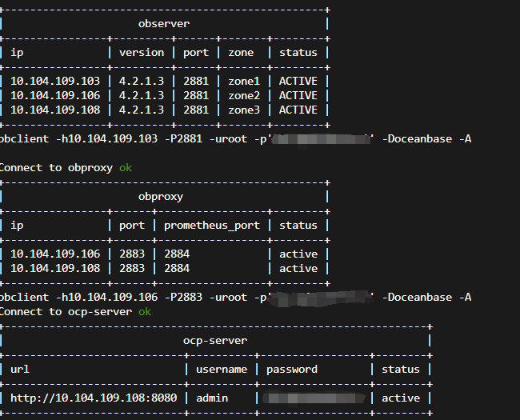Click the 'version' column header
This screenshot has height=420, width=520.
142,53
